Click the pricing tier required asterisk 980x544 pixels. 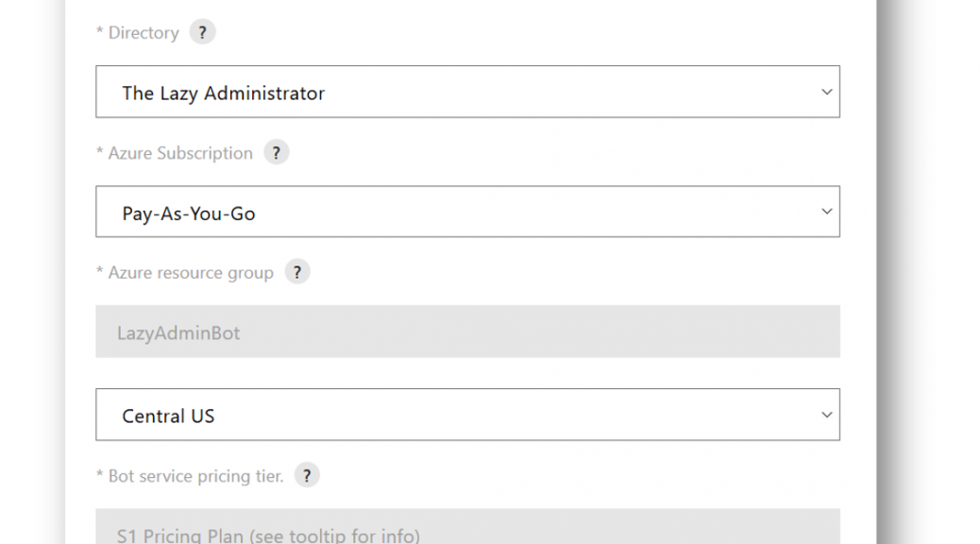click(x=99, y=474)
